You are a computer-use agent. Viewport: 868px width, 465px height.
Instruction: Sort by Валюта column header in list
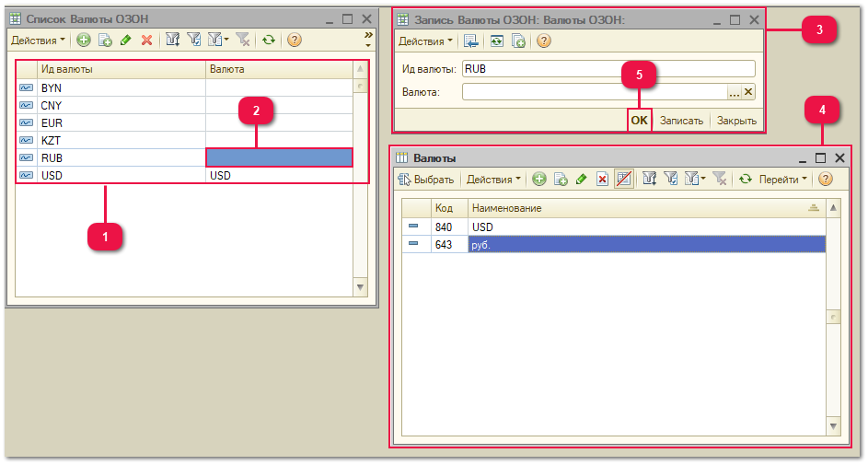click(x=280, y=69)
